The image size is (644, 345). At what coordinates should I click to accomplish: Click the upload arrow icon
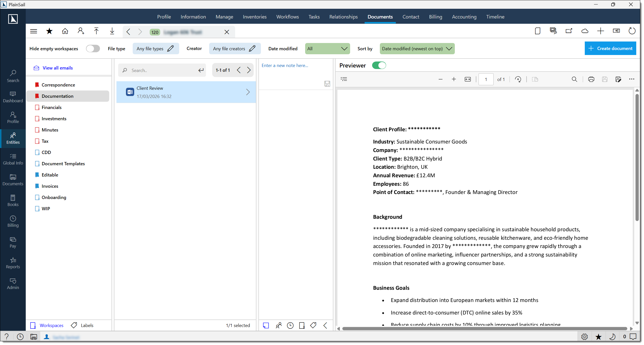tap(96, 31)
